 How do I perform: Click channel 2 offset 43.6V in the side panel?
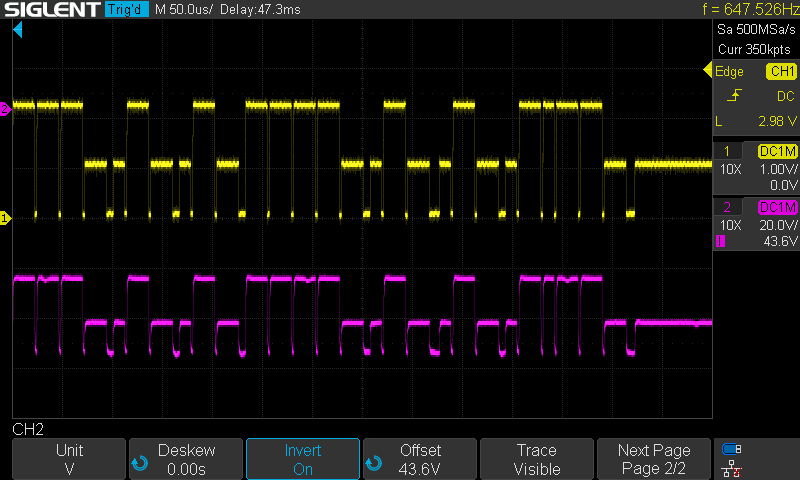click(780, 241)
